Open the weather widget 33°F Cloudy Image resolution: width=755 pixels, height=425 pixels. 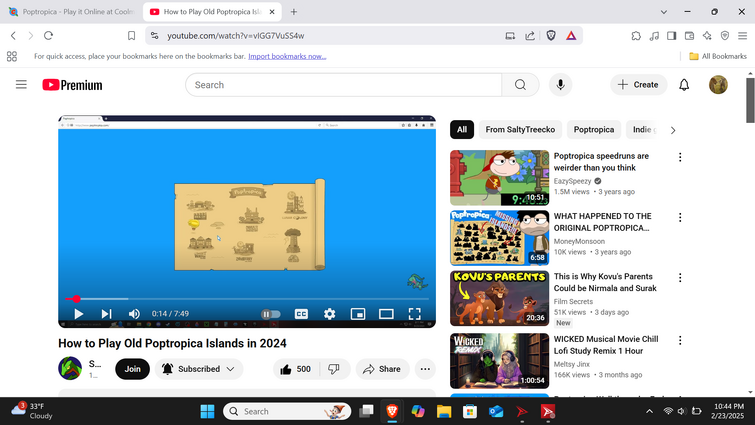click(32, 411)
